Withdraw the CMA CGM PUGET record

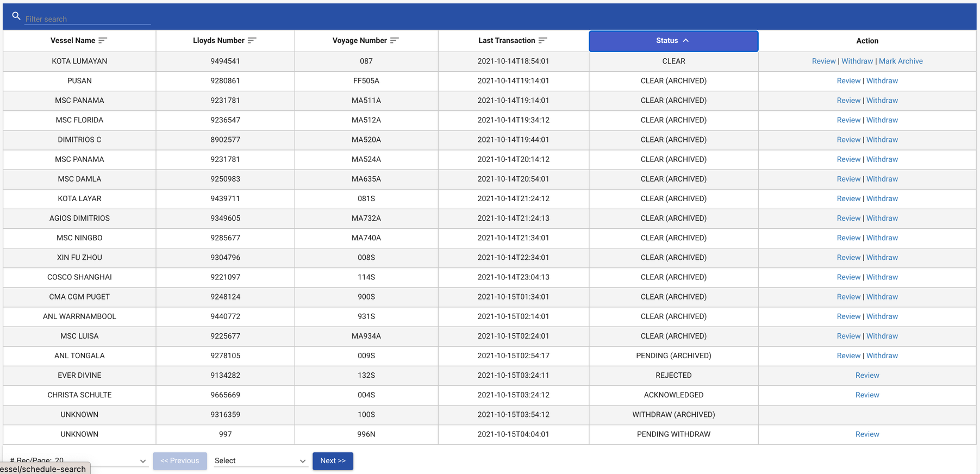[x=882, y=297]
